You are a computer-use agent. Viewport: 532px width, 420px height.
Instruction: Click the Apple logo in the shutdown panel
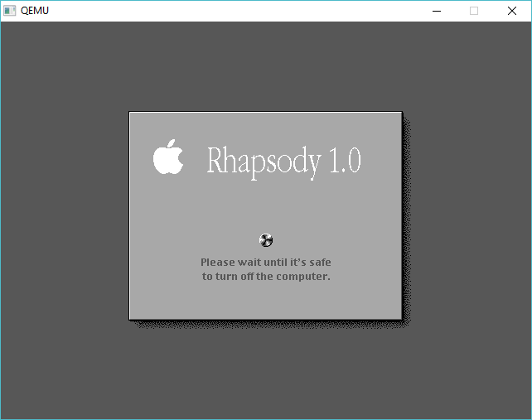(168, 157)
